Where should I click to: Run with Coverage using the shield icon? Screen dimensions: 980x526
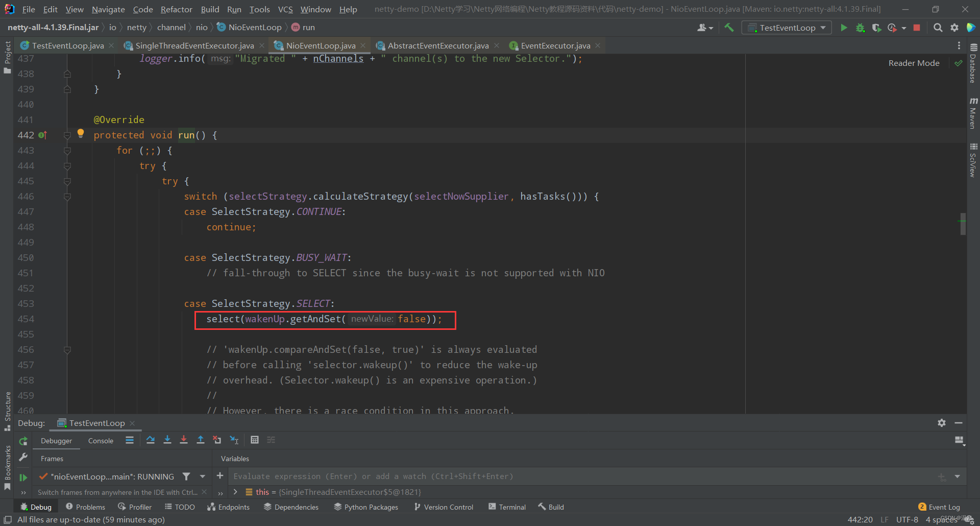pyautogui.click(x=876, y=28)
